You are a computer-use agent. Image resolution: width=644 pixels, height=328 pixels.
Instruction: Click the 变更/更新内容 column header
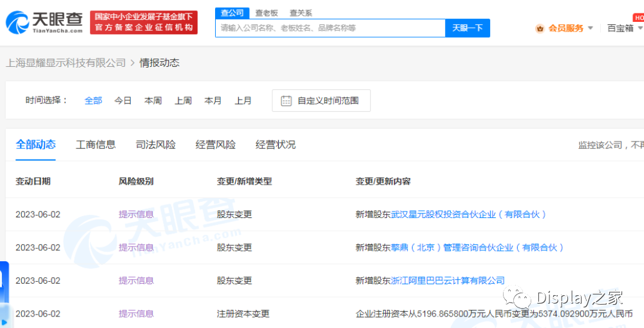(383, 181)
